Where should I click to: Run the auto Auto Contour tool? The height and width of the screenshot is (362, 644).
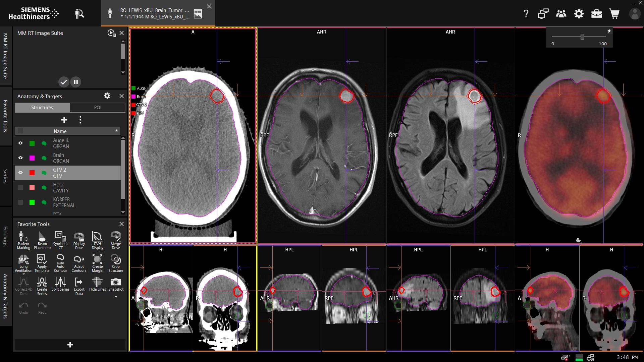(x=60, y=263)
